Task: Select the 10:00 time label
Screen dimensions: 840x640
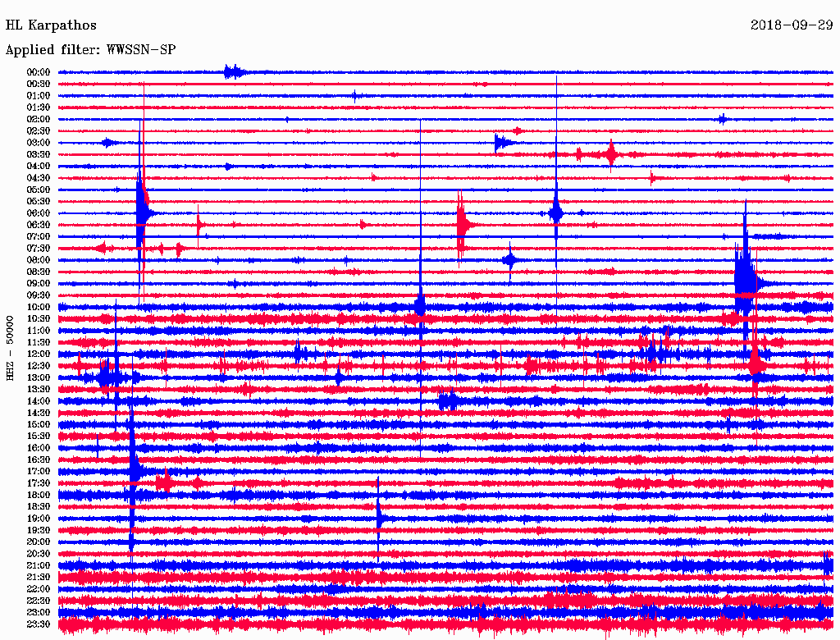Action: pyautogui.click(x=39, y=307)
